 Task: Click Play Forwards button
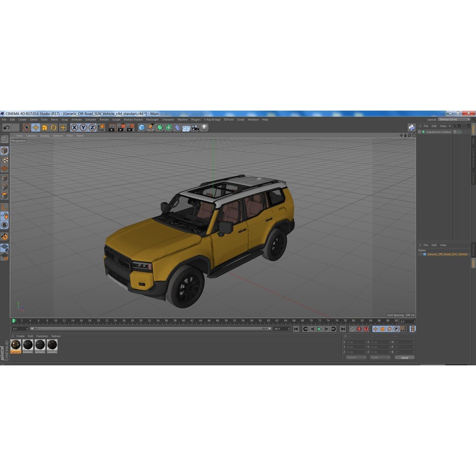320,329
